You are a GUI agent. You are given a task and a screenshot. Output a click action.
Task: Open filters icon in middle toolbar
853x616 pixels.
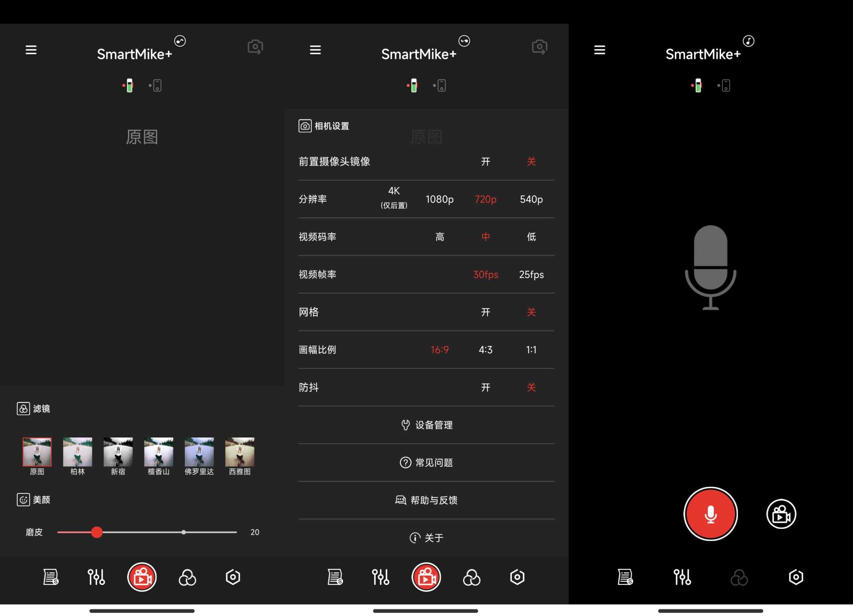(x=472, y=577)
